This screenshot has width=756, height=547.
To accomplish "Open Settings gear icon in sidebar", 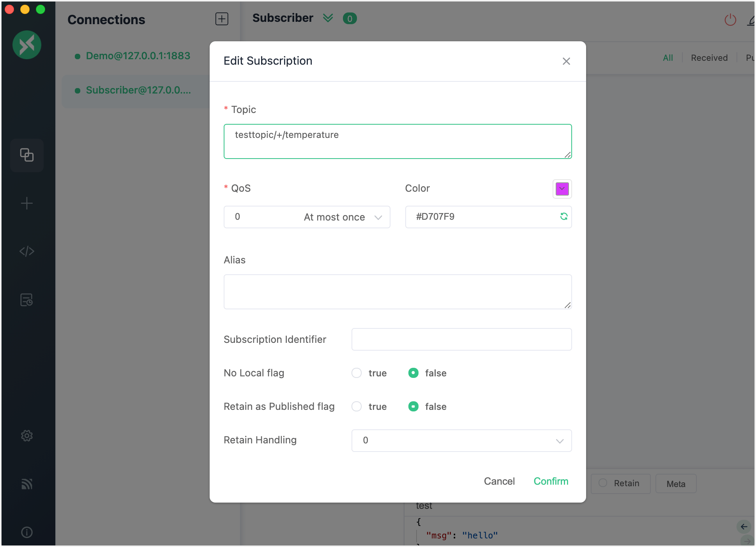I will (x=26, y=436).
